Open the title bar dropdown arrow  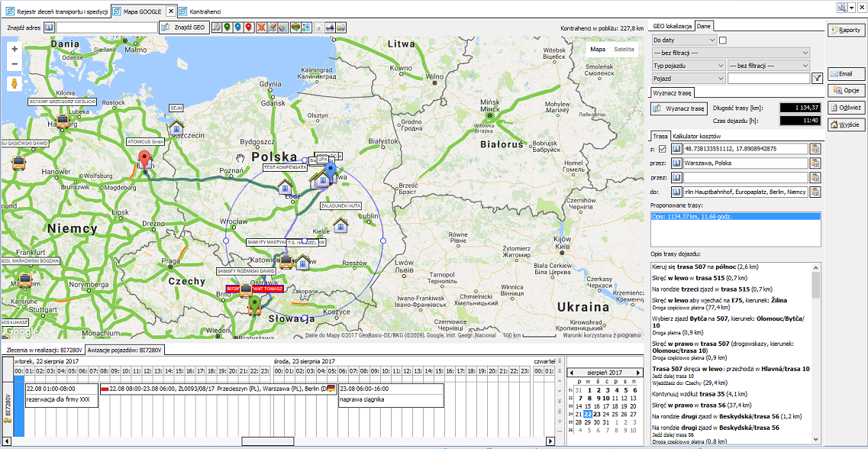tap(852, 7)
